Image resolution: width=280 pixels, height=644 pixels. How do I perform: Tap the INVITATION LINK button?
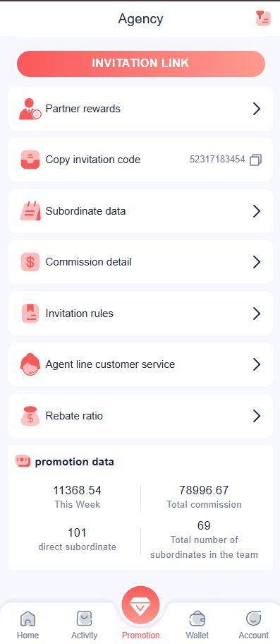140,64
